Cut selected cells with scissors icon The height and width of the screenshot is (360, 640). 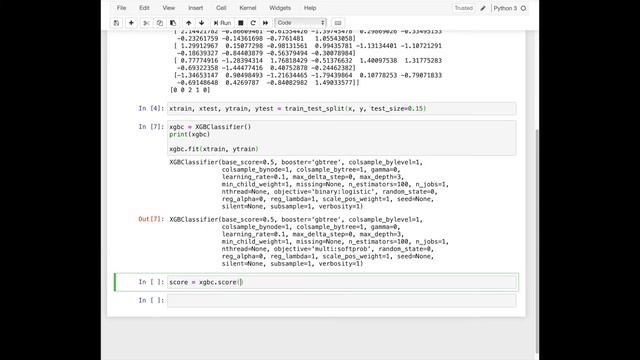point(146,23)
